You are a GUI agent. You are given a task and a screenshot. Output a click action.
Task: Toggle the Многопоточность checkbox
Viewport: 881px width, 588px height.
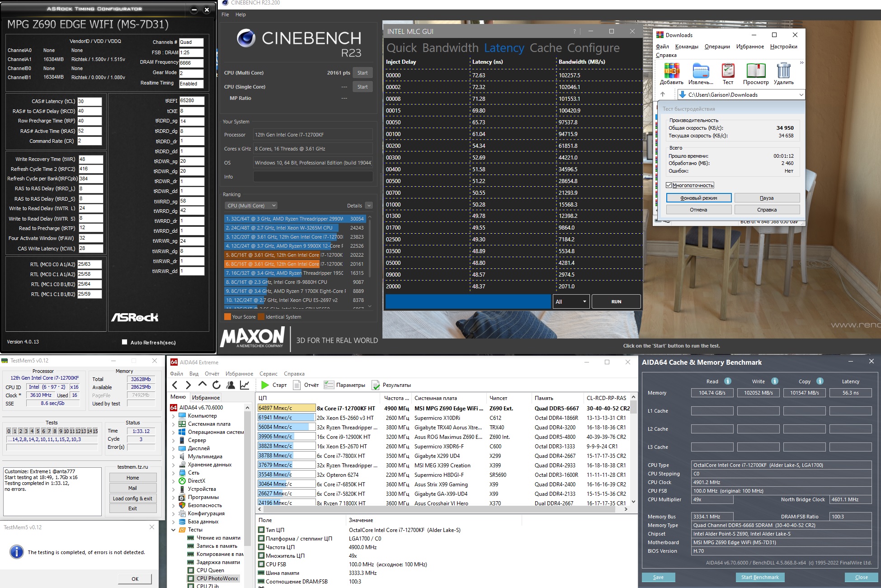669,185
